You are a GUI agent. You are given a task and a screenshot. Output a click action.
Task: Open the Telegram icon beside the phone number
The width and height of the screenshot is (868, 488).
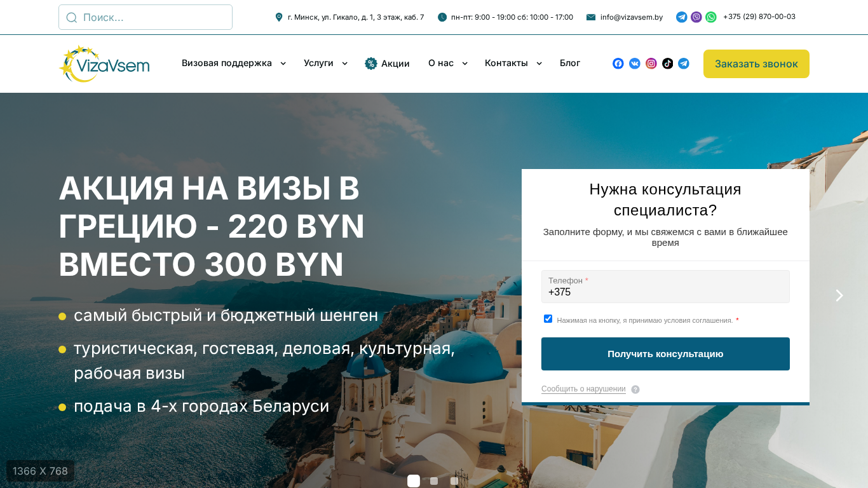[682, 17]
